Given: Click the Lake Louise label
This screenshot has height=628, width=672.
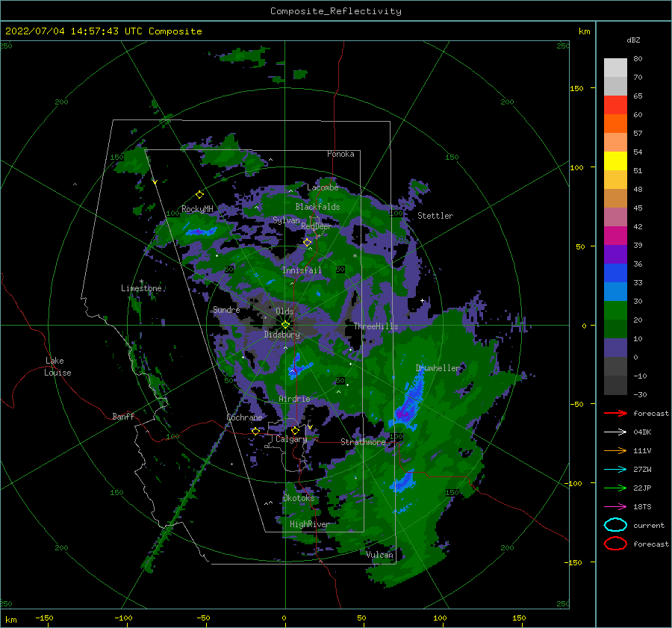Looking at the screenshot, I should (57, 367).
